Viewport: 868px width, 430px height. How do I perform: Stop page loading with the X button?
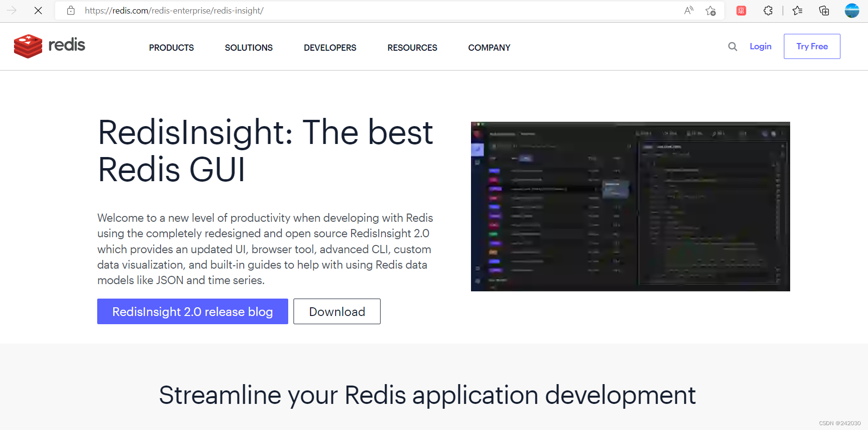[x=38, y=10]
